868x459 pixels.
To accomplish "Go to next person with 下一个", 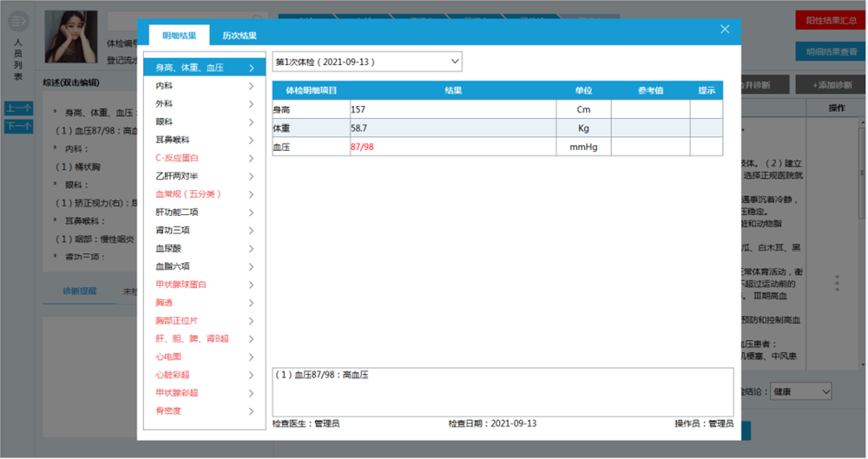I will coord(18,127).
